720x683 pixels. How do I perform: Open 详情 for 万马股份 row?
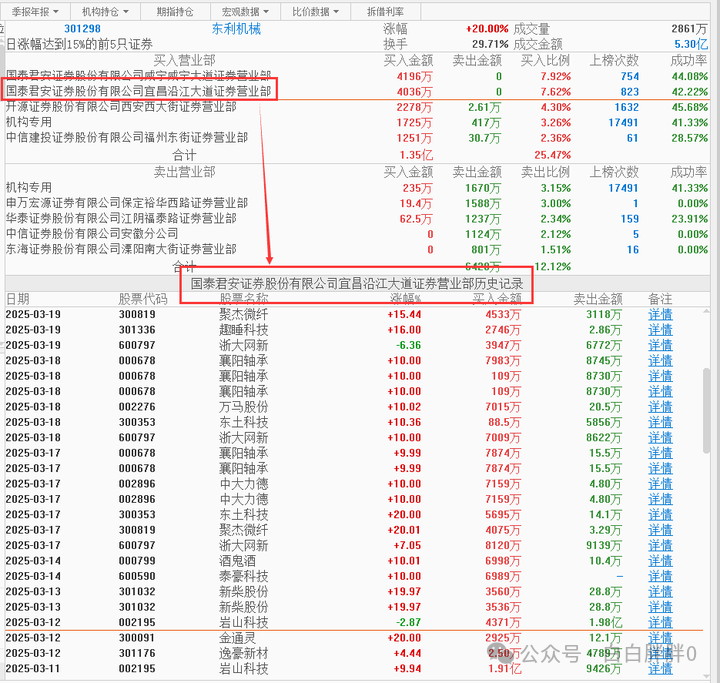point(660,407)
